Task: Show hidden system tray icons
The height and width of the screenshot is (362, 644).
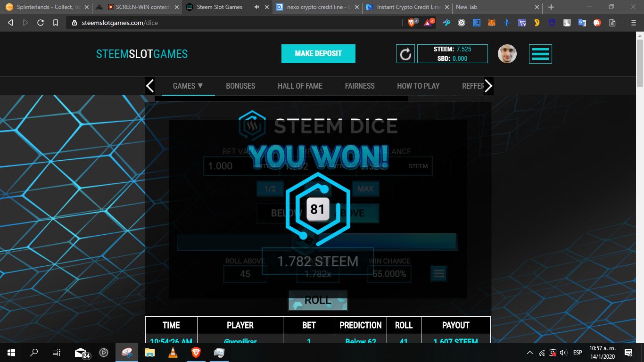Action: [529, 353]
